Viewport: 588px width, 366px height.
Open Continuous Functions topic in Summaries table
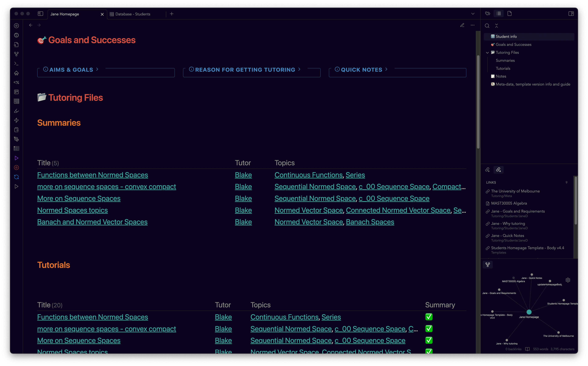point(308,175)
